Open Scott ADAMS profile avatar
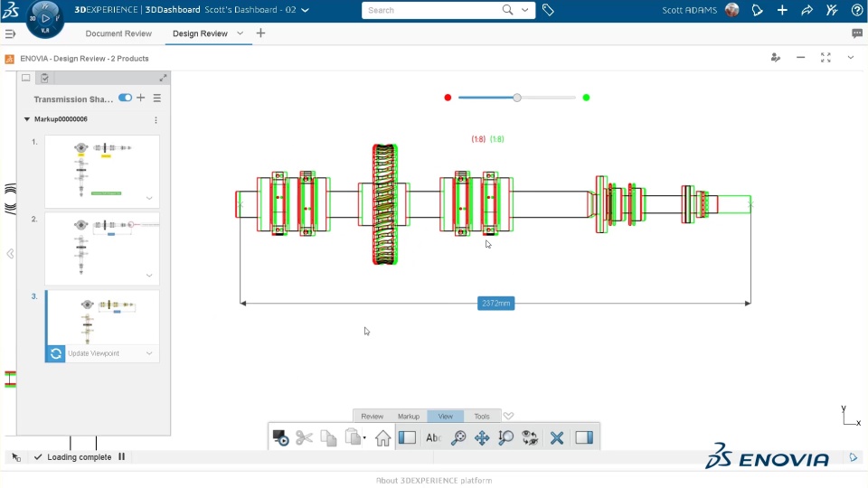Viewport: 868px width, 488px height. pyautogui.click(x=731, y=10)
